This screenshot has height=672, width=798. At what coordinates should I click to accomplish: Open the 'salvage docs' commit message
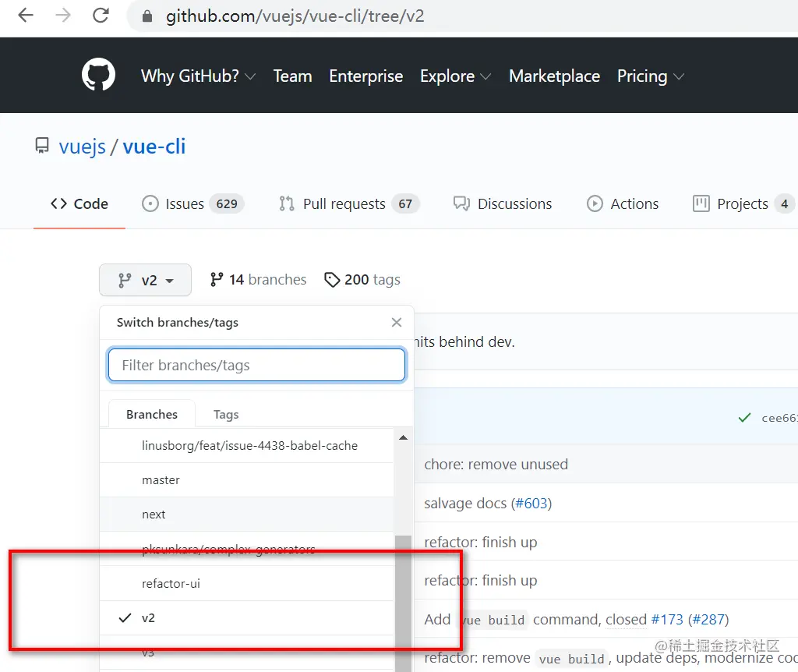466,504
